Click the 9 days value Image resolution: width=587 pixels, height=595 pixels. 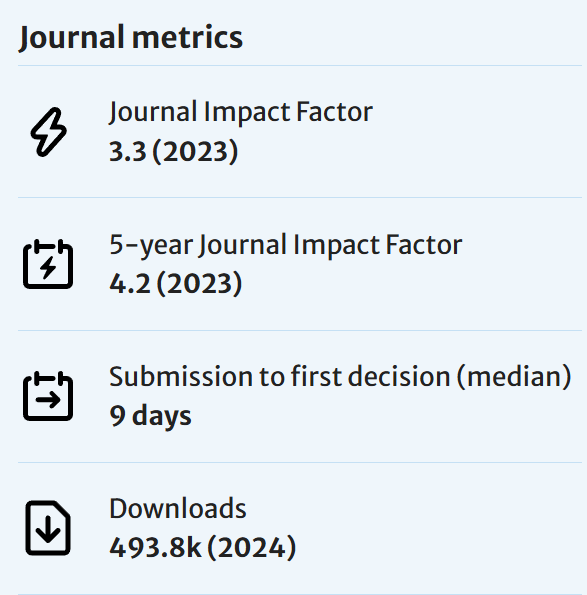150,416
